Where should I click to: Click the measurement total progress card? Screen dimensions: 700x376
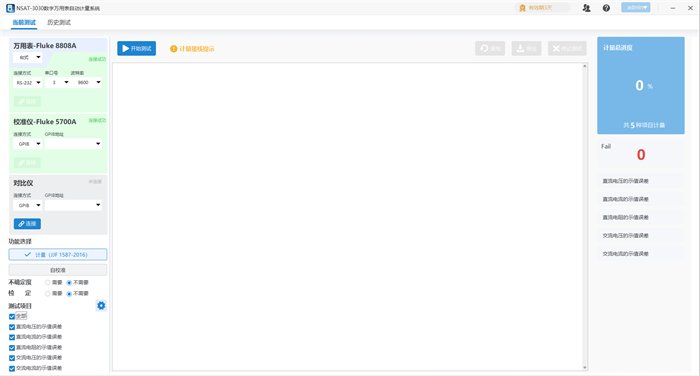tap(641, 85)
